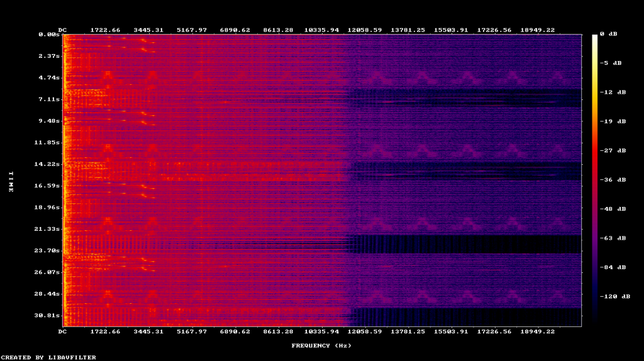Click the 4.74s time axis label

coord(49,77)
